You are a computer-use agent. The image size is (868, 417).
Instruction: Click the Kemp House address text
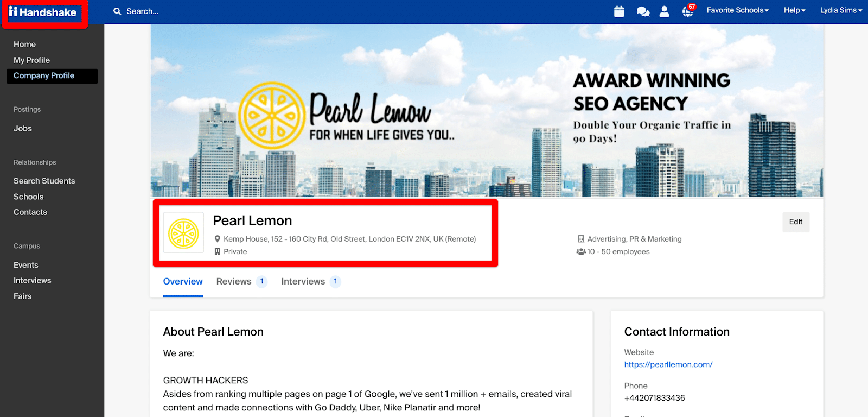[350, 239]
